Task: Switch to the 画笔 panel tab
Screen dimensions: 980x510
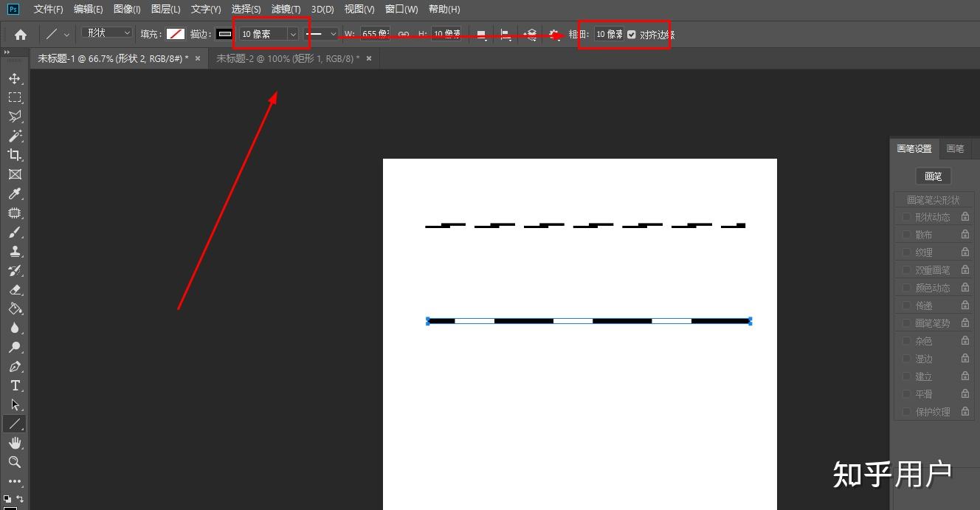Action: (x=955, y=148)
